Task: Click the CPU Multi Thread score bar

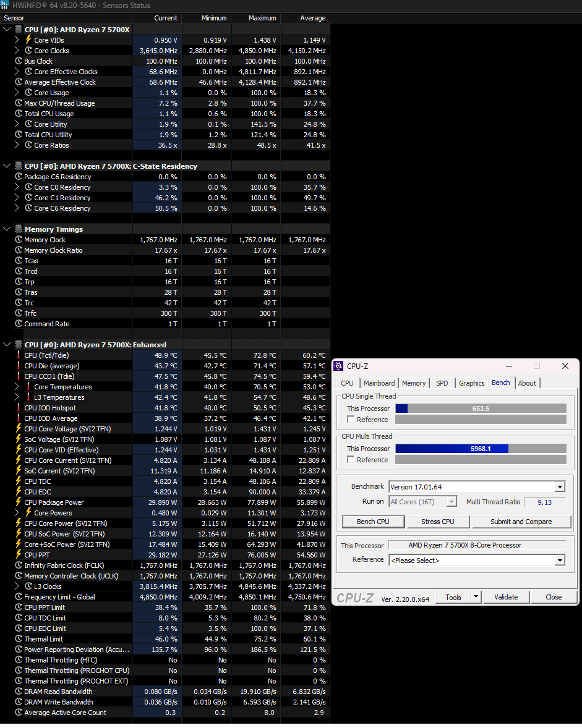Action: (481, 449)
